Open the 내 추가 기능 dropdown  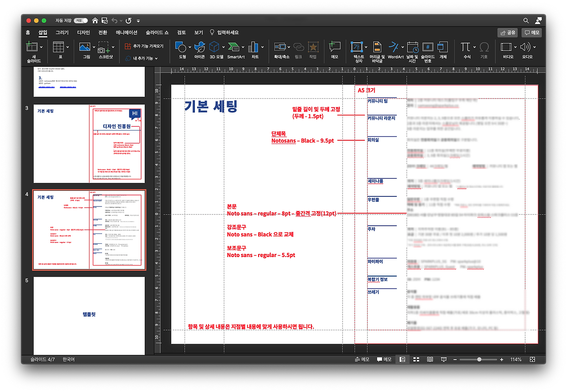click(141, 58)
